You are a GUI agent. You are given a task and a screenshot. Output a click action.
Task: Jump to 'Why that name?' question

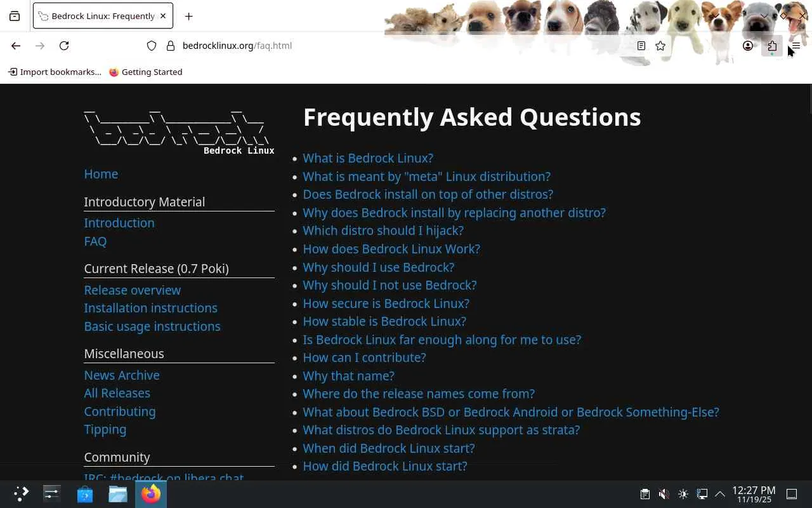click(x=348, y=376)
